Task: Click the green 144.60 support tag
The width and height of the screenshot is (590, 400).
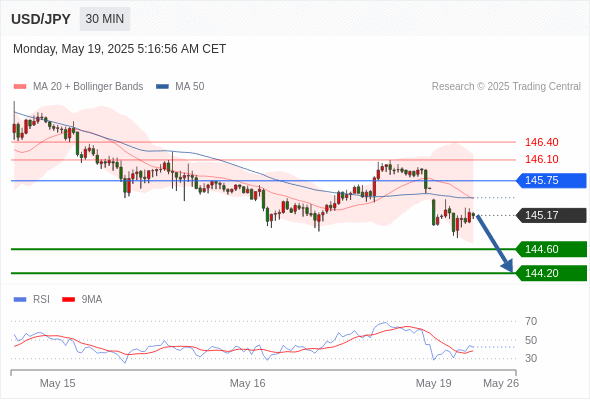Action: coord(551,249)
